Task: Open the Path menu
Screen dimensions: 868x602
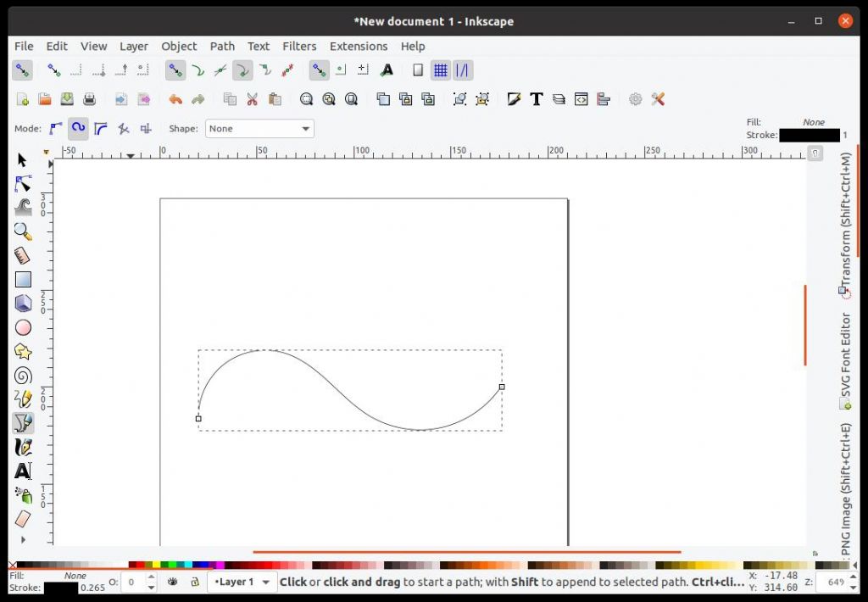Action: pyautogui.click(x=222, y=46)
